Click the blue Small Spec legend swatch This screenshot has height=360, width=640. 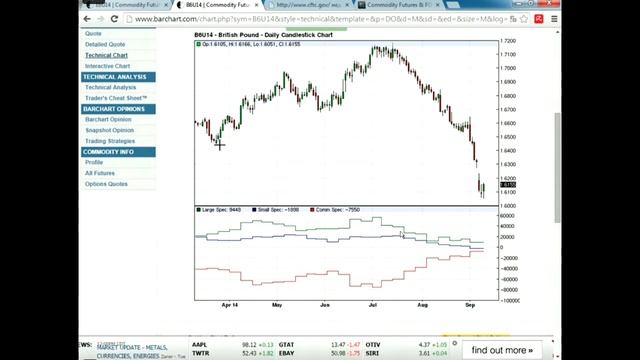point(254,210)
